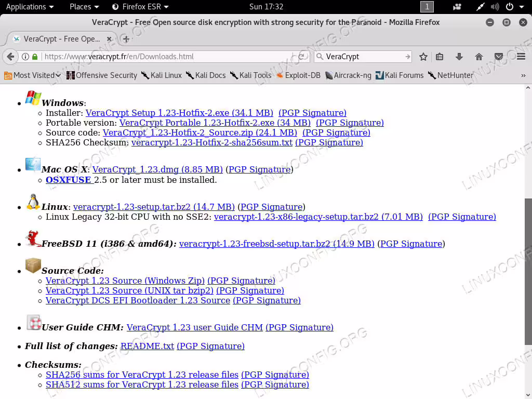Download veracrypt-1.23-x86-legacy-setup.tar.bz2

(x=318, y=217)
